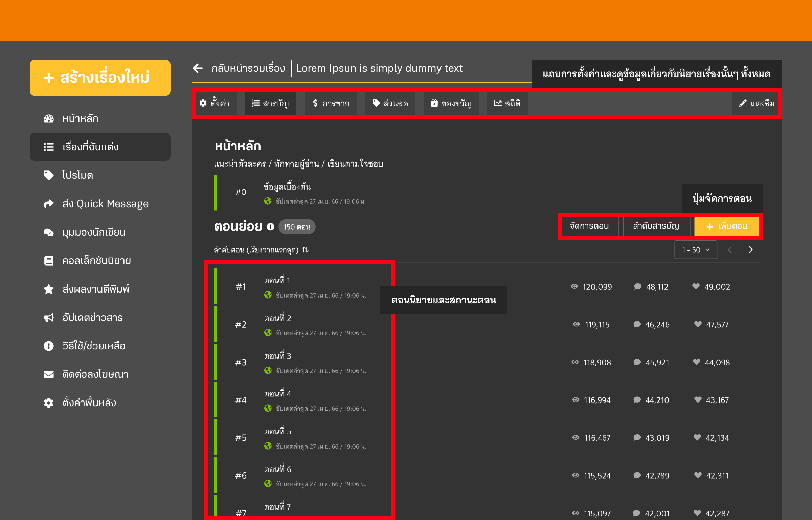
Task: Click the globe status icon for ข้อมูลเบื้องต้น
Action: [x=268, y=201]
